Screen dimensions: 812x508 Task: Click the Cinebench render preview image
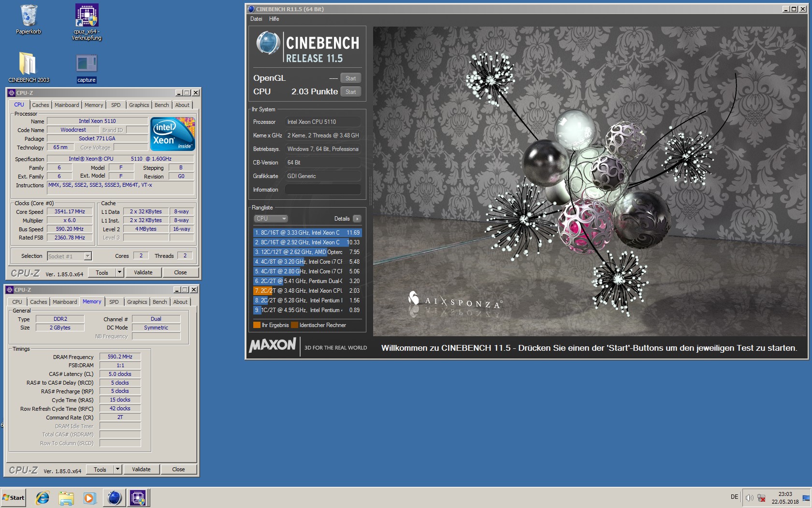pyautogui.click(x=590, y=181)
